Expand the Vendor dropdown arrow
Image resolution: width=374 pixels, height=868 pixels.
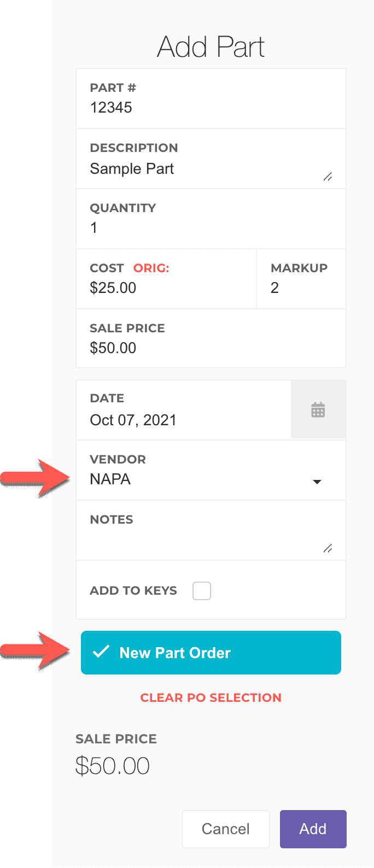click(x=317, y=482)
